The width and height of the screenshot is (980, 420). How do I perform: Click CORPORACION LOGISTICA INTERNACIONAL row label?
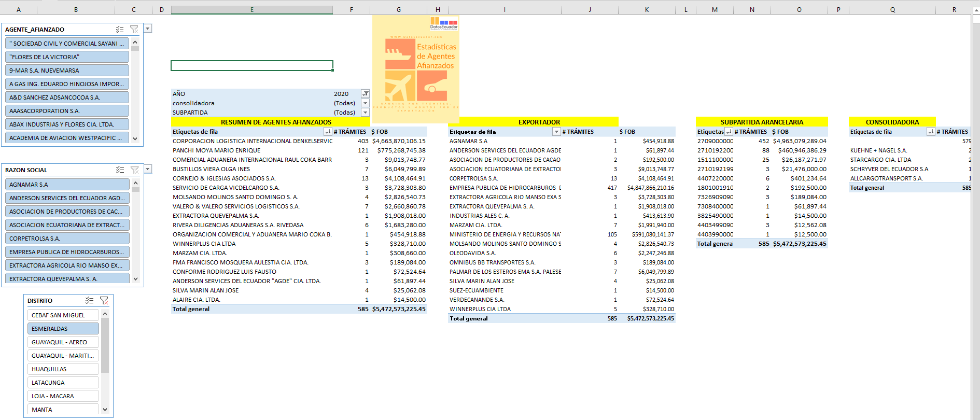click(x=253, y=141)
